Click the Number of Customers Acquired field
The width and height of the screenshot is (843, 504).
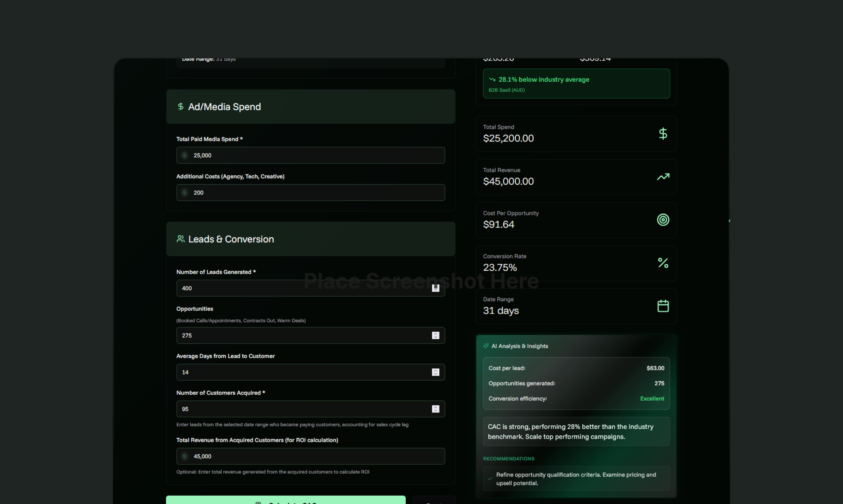coord(311,409)
